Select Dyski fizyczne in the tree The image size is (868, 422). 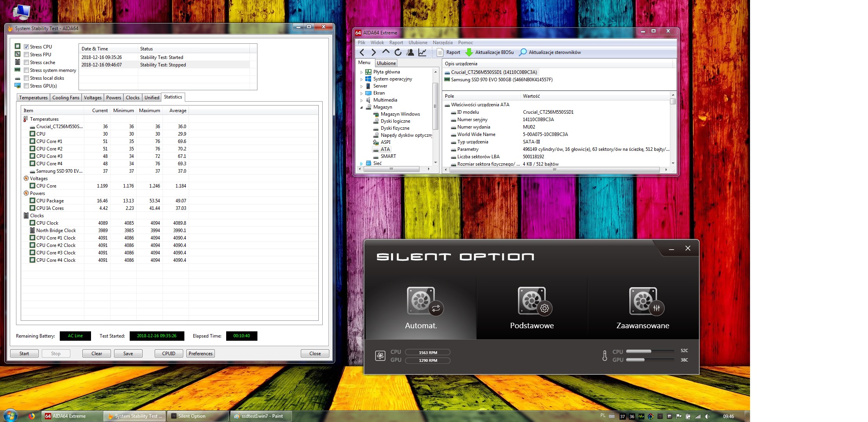(395, 128)
